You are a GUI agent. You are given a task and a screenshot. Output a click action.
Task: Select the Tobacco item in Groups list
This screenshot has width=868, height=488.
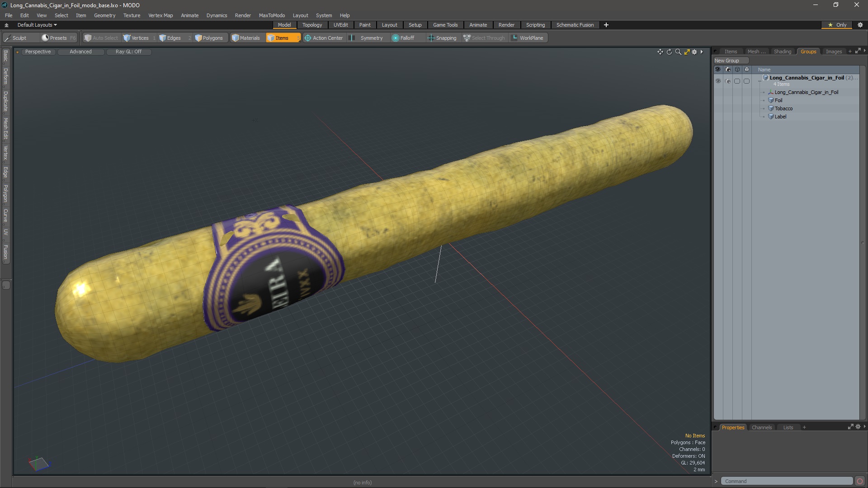[x=783, y=108]
